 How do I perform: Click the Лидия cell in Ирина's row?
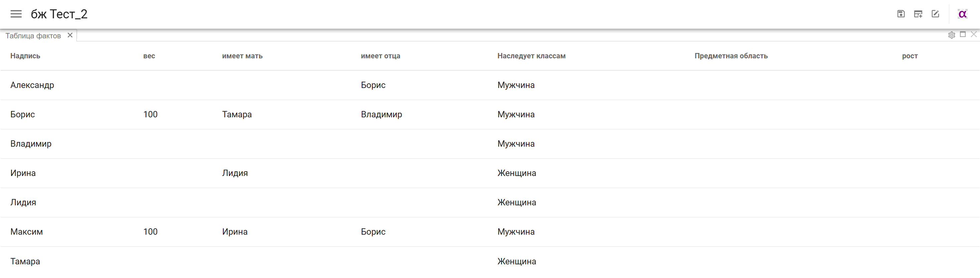point(235,173)
